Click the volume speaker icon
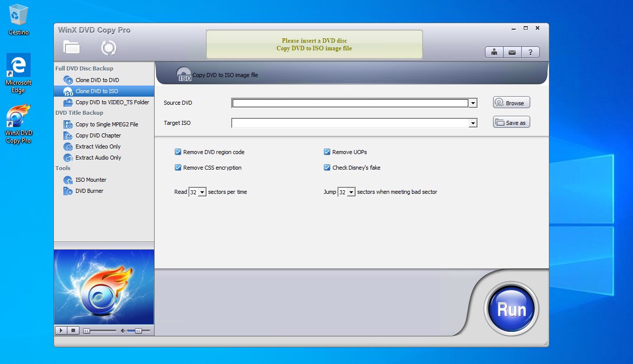The height and width of the screenshot is (364, 633). pos(123,331)
